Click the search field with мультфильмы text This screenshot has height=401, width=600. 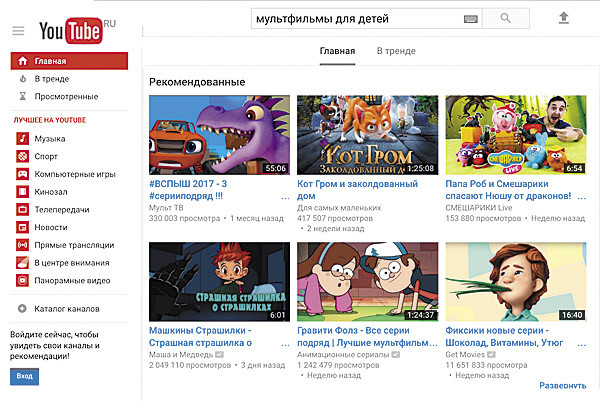(355, 18)
